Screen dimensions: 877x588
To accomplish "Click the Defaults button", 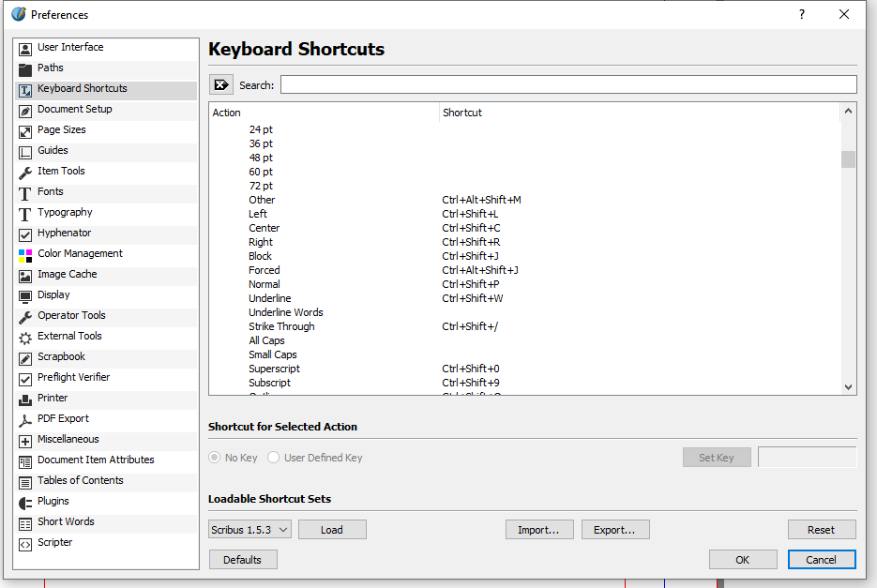I will click(x=243, y=560).
